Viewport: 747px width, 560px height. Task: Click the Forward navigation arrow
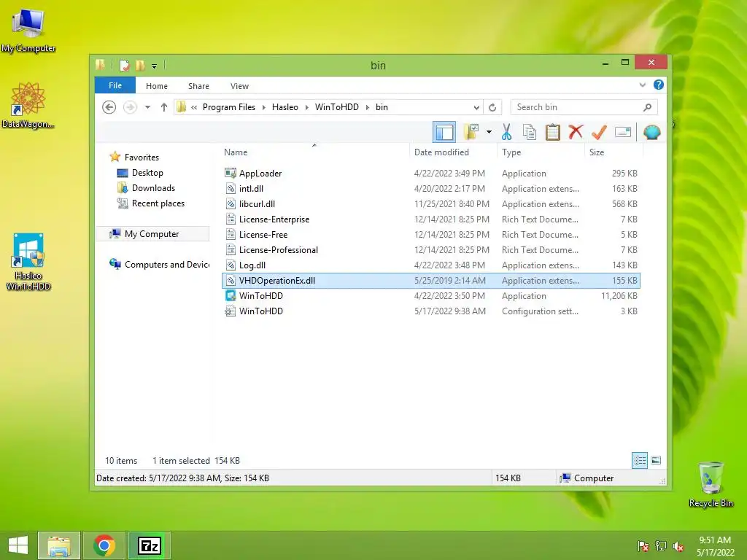coord(130,107)
